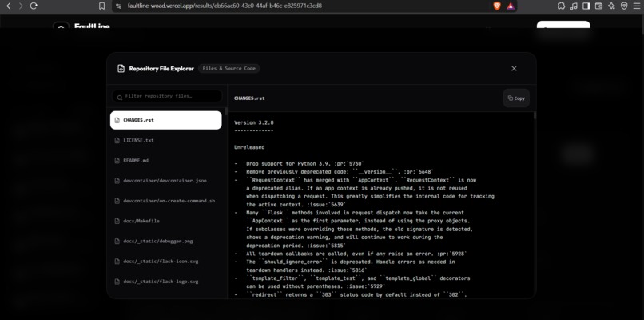Select CHANGES.rst in the file list

pos(166,120)
